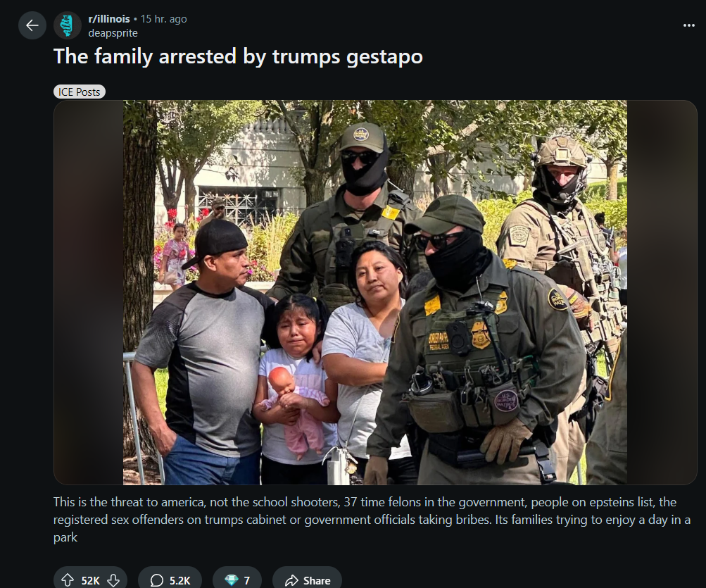This screenshot has height=588, width=706.
Task: Open the post options ellipsis menu
Action: [688, 25]
